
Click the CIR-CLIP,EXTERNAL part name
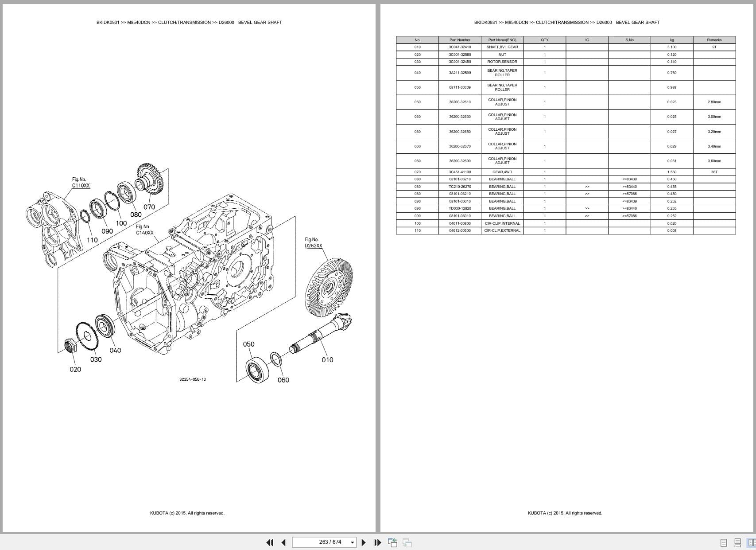(502, 230)
